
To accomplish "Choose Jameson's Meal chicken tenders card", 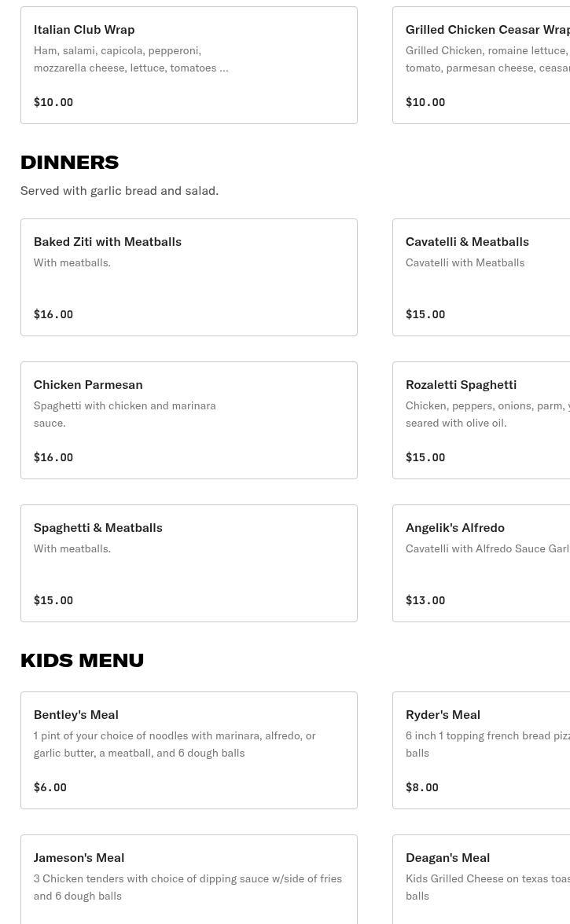I will click(x=189, y=879).
